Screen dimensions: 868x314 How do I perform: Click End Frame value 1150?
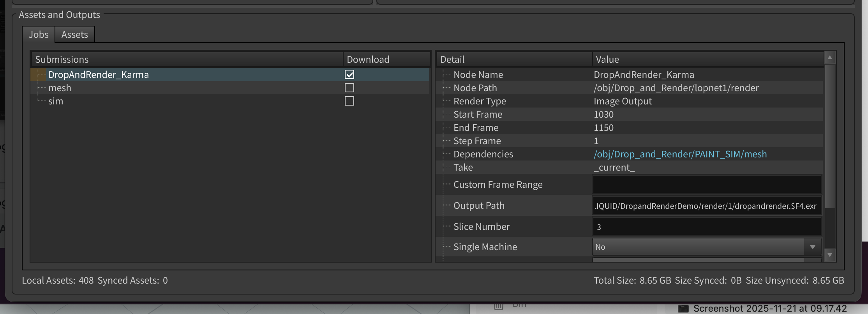(603, 127)
